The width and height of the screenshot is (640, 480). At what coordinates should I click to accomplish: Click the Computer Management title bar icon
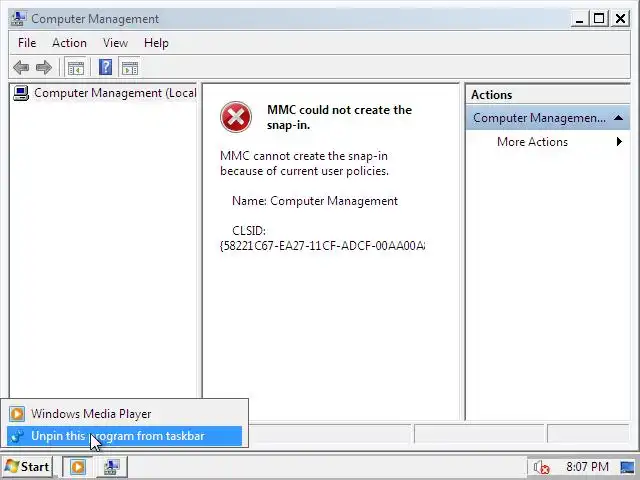point(19,18)
